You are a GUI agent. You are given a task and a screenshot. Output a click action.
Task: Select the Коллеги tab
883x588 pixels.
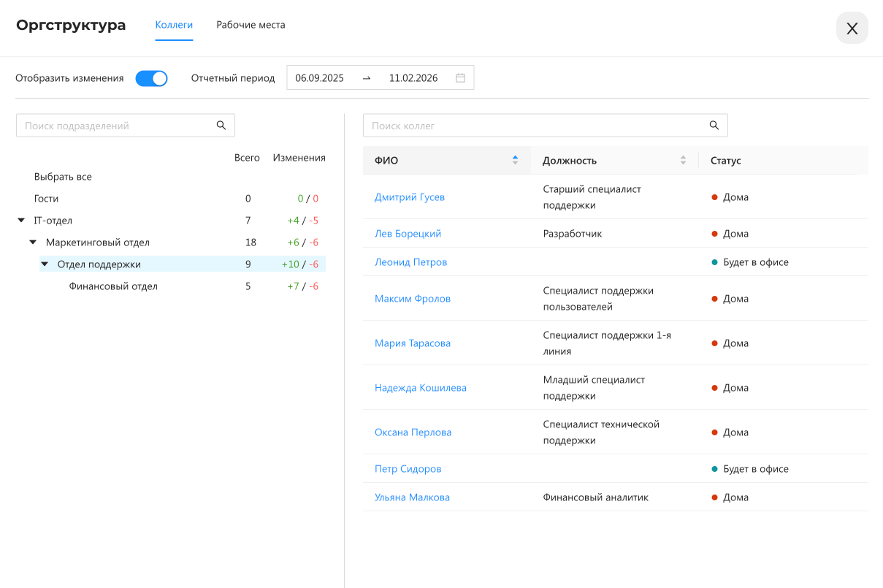point(174,25)
